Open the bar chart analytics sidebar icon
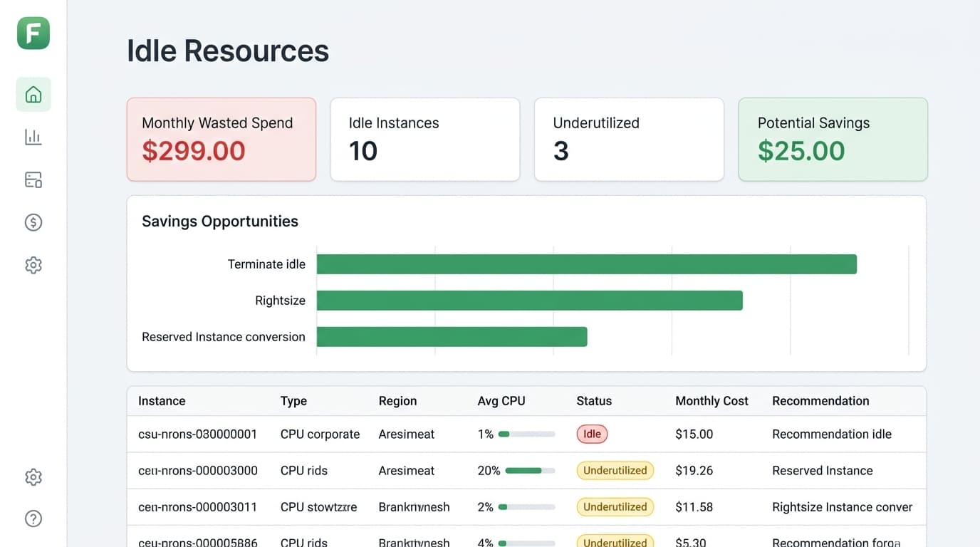The width and height of the screenshot is (980, 547). tap(33, 137)
